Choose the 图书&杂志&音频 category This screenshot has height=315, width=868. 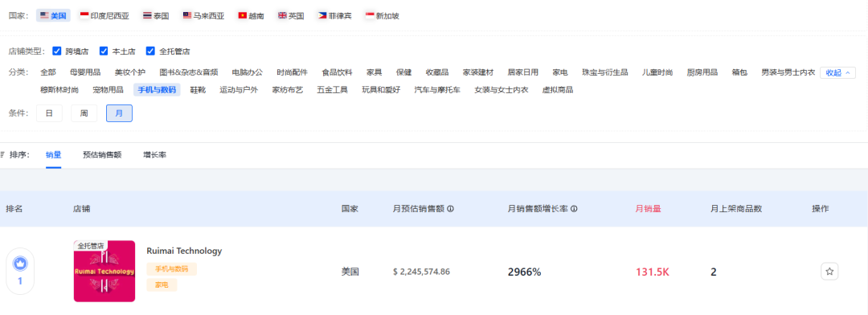point(188,72)
